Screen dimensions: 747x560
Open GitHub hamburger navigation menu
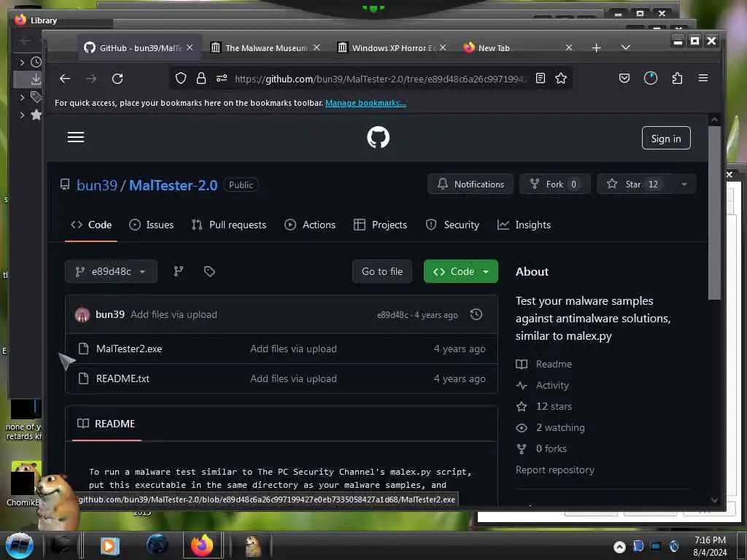[x=76, y=137]
